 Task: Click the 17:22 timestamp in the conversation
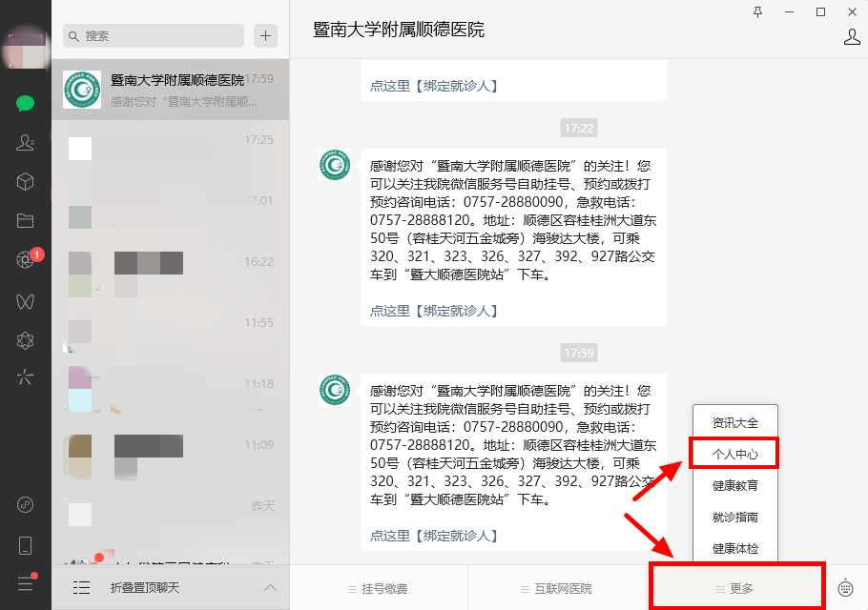pyautogui.click(x=578, y=129)
